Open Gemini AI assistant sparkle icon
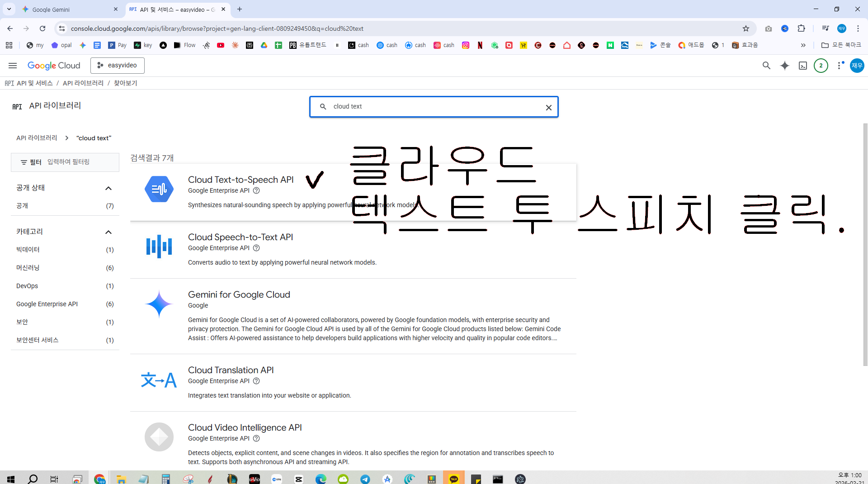Screen dimensions: 868x484 pos(785,66)
